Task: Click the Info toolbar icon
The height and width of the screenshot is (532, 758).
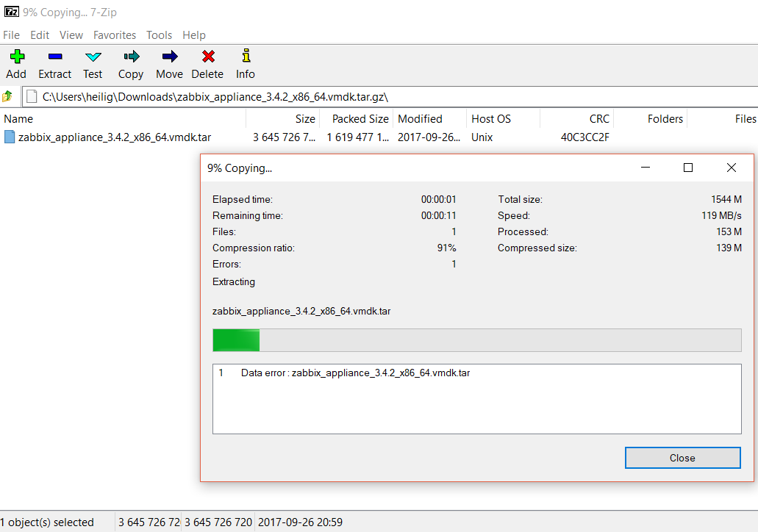Action: click(246, 56)
